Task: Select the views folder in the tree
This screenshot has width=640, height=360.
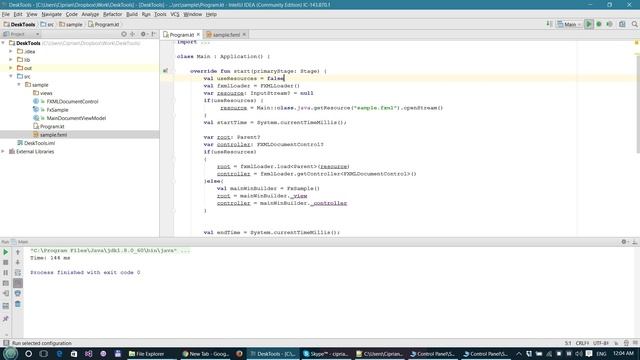Action: (x=46, y=93)
